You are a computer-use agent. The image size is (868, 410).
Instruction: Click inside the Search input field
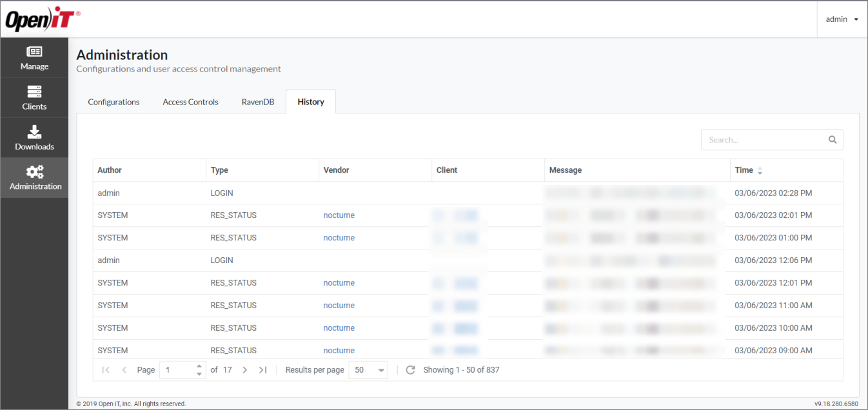[x=761, y=139]
